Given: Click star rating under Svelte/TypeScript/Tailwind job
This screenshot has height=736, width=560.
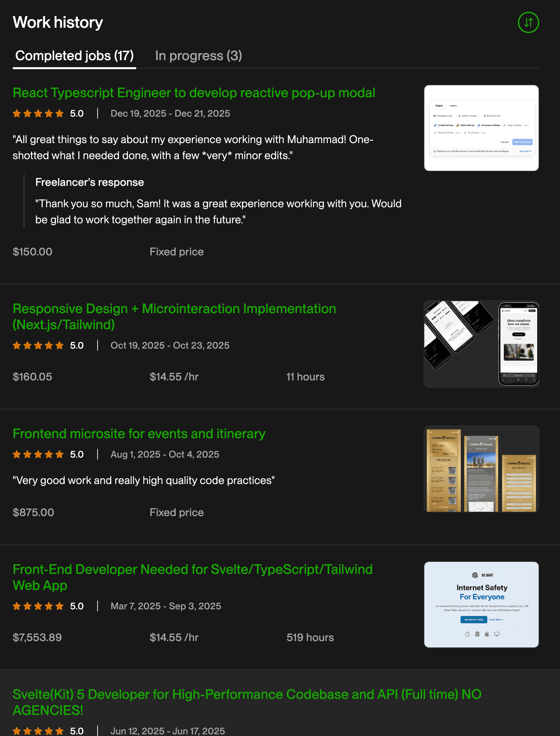Looking at the screenshot, I should [x=38, y=606].
